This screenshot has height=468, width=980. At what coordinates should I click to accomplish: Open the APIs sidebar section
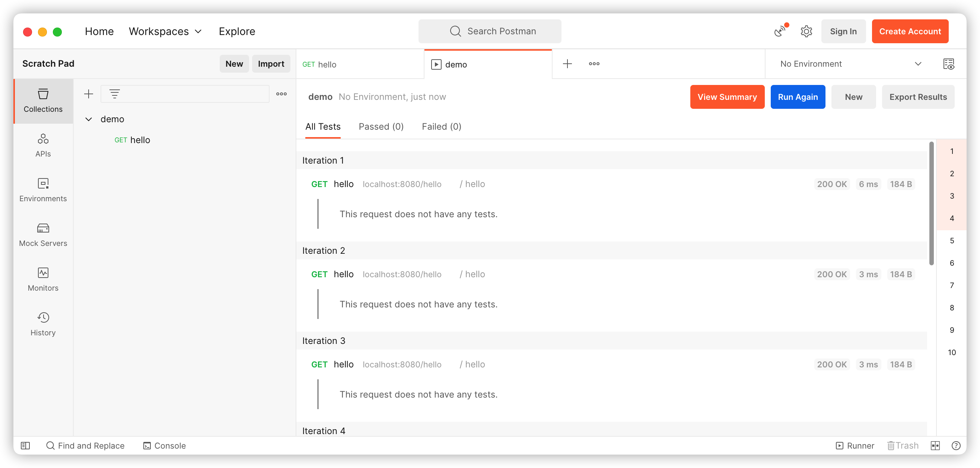tap(43, 145)
